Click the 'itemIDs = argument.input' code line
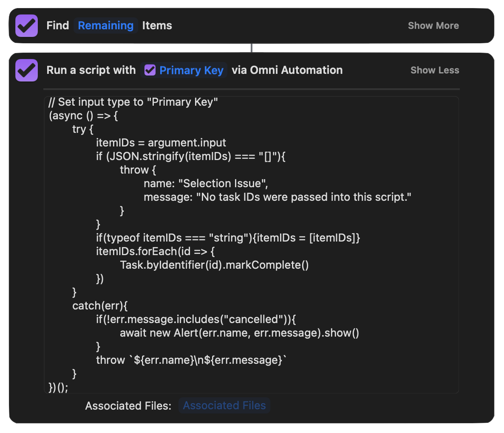The width and height of the screenshot is (504, 433). click(161, 143)
